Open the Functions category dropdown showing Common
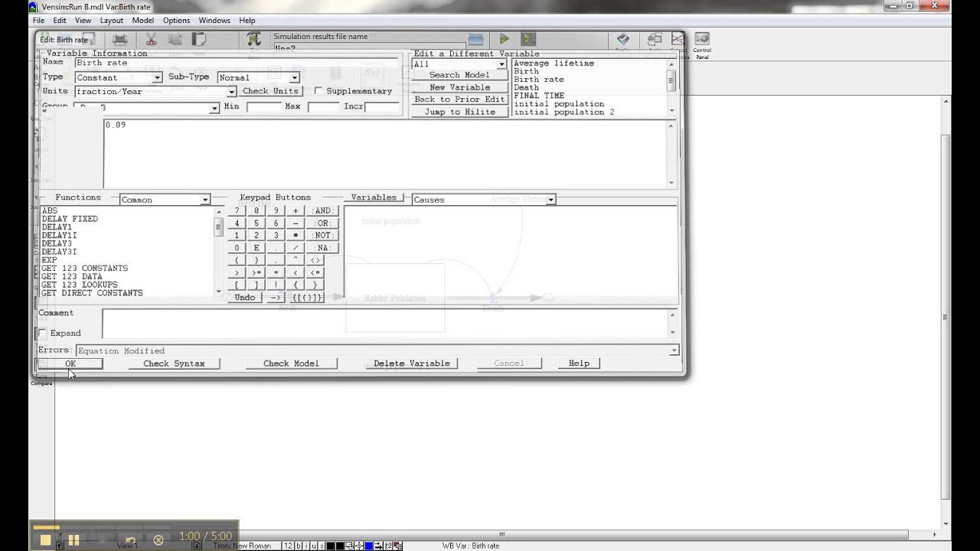Image resolution: width=980 pixels, height=551 pixels. [x=204, y=200]
